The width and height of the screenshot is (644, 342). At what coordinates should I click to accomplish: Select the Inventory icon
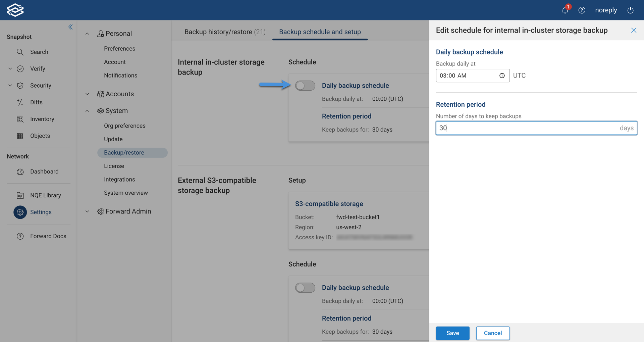20,119
